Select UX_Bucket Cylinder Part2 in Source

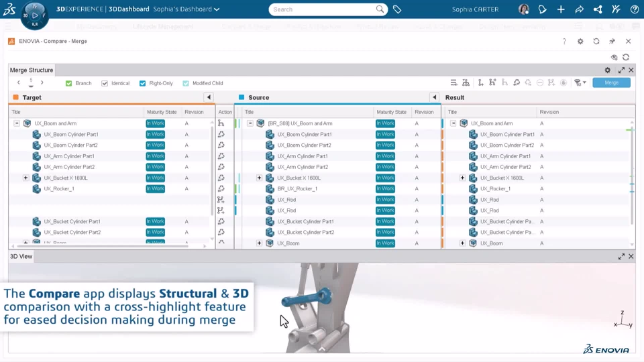306,233
